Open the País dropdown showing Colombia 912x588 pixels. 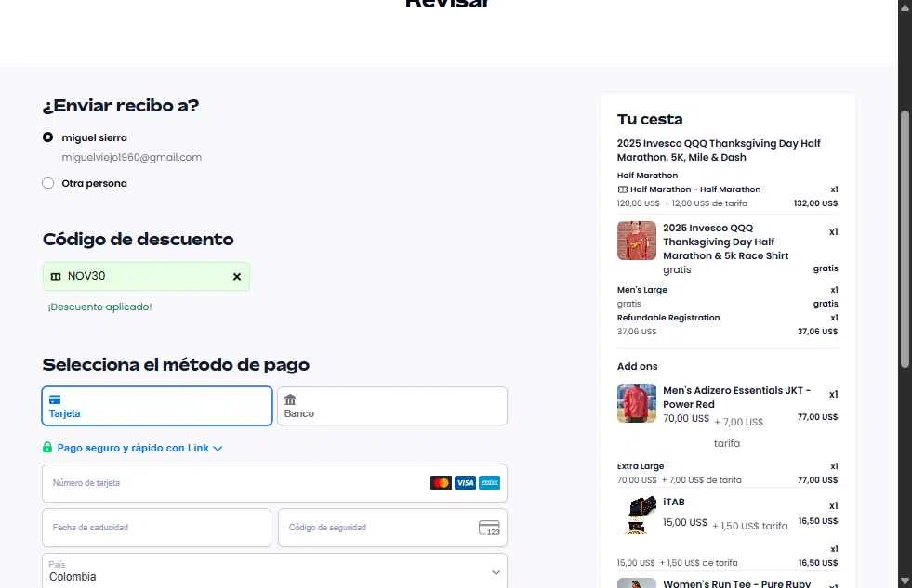(274, 571)
